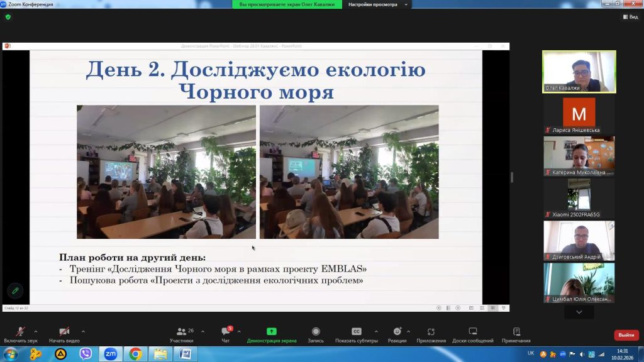The height and width of the screenshot is (362, 644).
Task: Open the Реакции reactions menu
Action: tap(397, 334)
